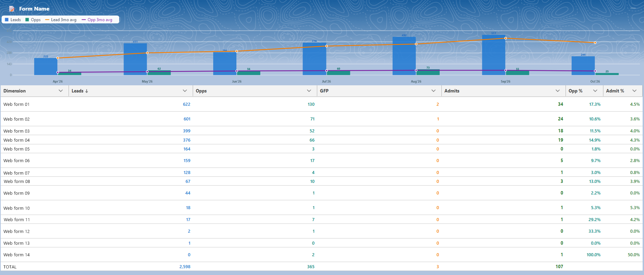644x275 pixels.
Task: Click Opps value 52 for Web form 03
Action: click(312, 131)
